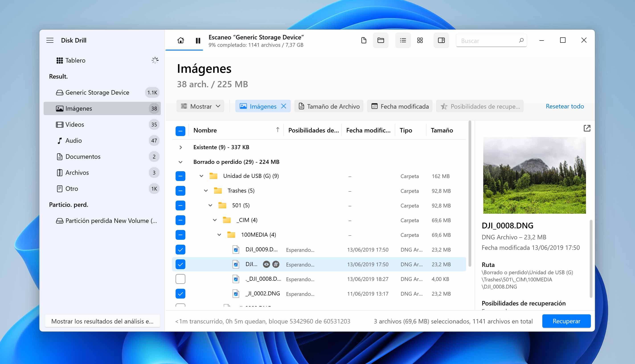
Task: Pause the scan in progress
Action: tap(198, 40)
